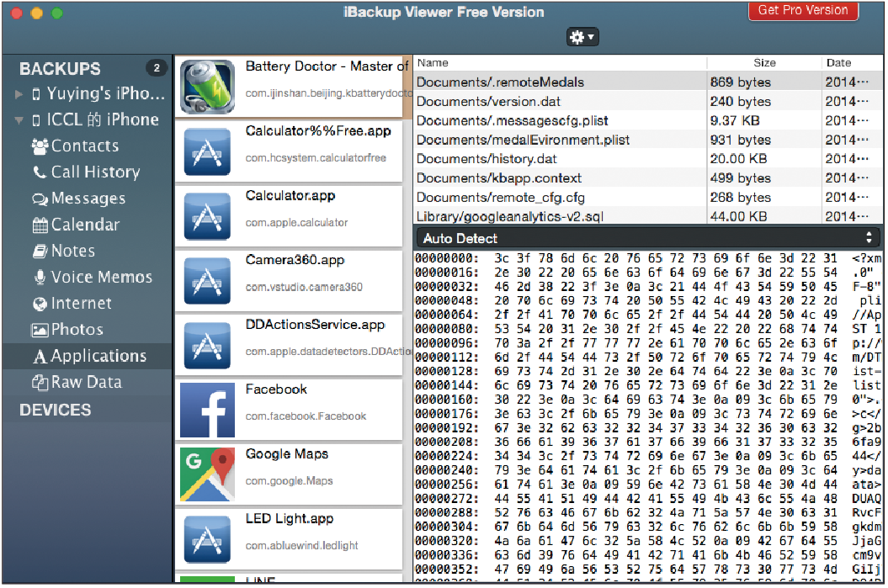The height and width of the screenshot is (588, 888).
Task: Sort files by the Size column header
Action: 764,63
